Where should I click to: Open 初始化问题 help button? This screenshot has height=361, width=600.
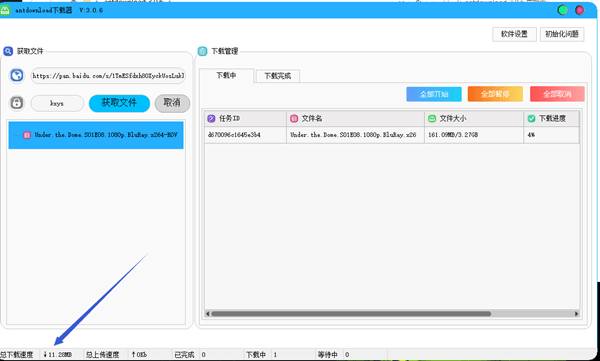click(562, 34)
